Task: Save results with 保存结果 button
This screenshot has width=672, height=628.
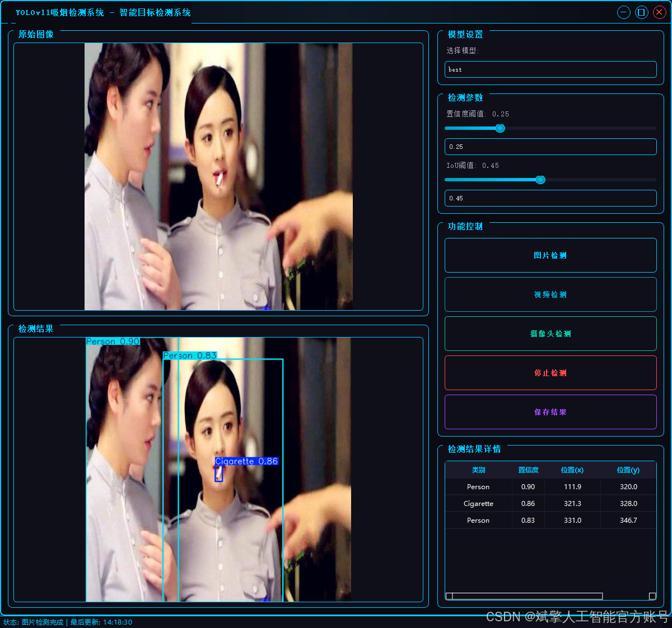Action: pyautogui.click(x=550, y=412)
